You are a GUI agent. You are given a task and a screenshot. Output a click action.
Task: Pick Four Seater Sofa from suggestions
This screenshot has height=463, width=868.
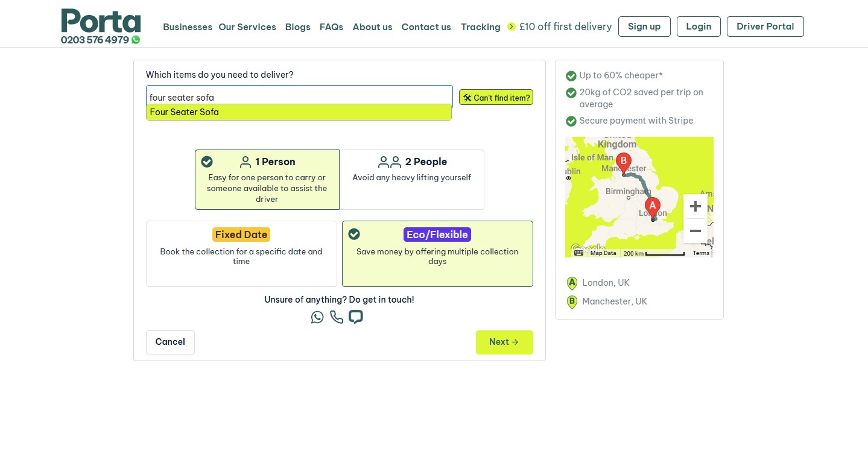[299, 112]
